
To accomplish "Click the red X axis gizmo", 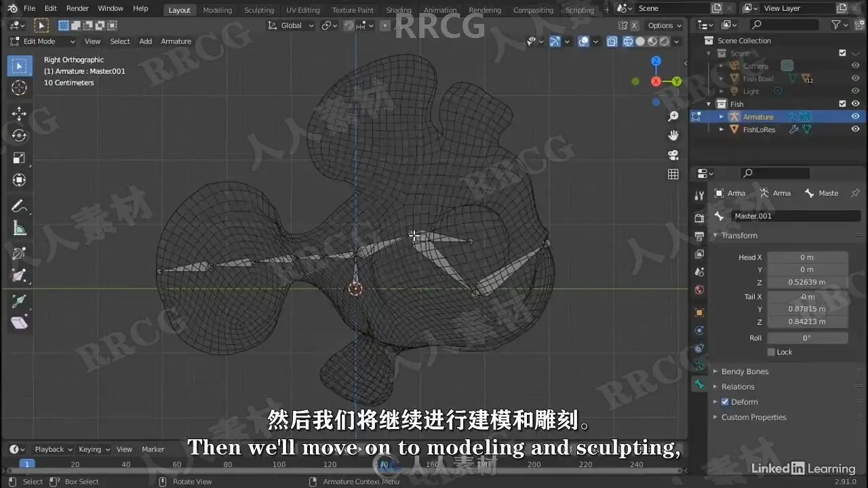I will (656, 81).
